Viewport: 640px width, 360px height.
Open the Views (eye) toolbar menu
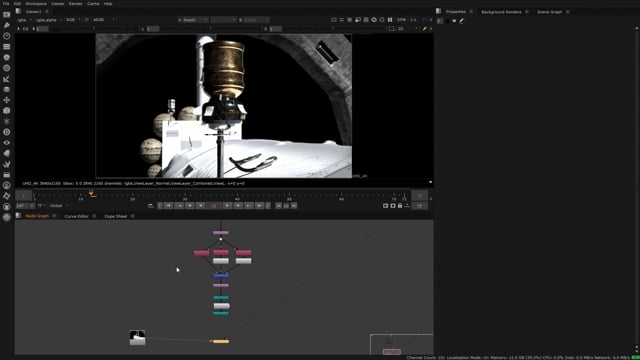[x=7, y=142]
